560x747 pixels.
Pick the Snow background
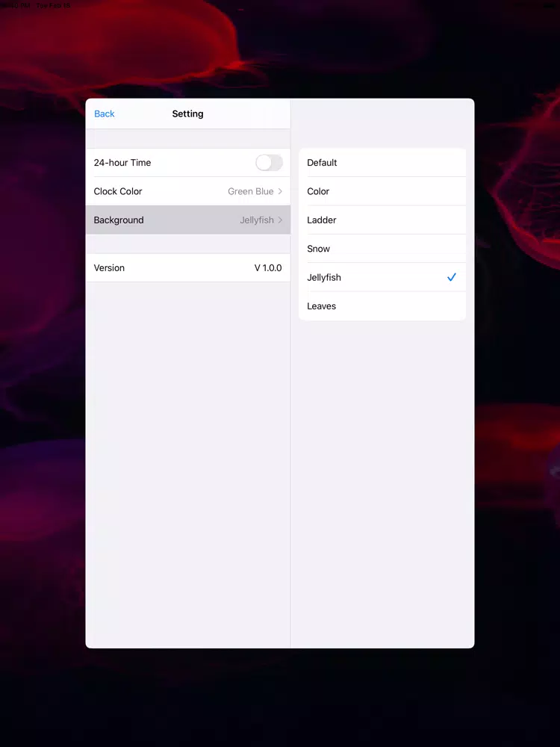tap(382, 248)
